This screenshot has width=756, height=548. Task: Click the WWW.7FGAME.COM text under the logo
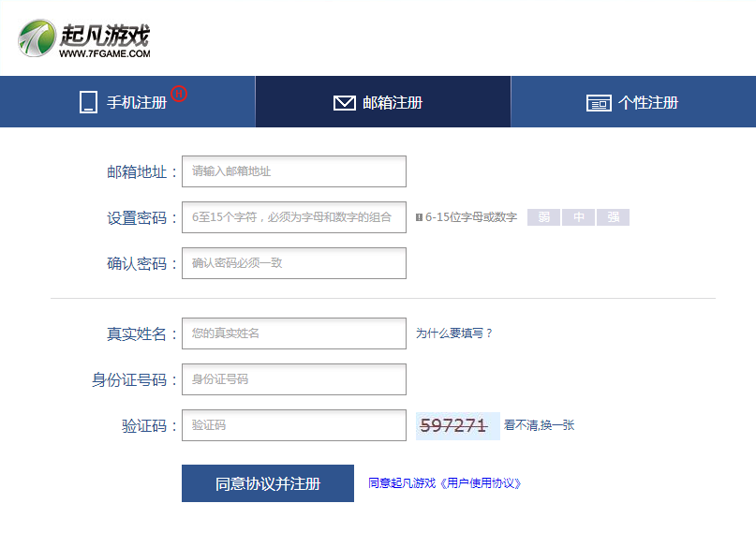[106, 52]
